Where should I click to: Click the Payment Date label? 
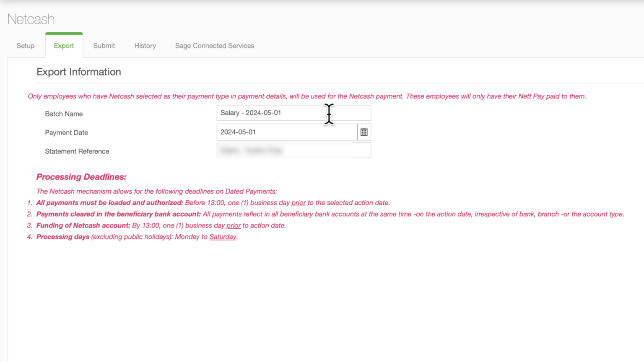pos(66,132)
